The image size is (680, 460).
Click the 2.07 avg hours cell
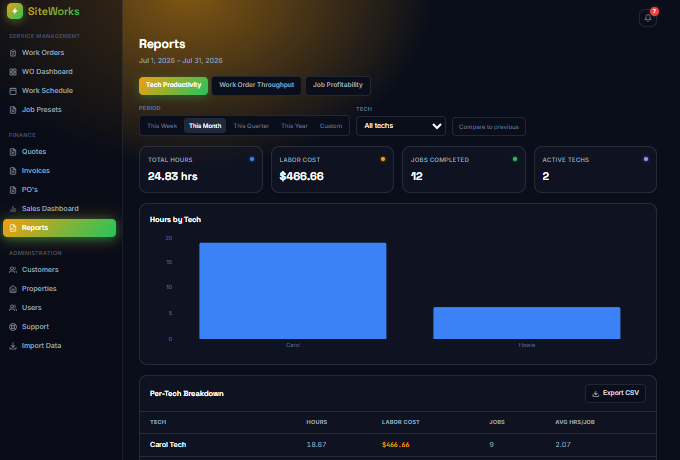pyautogui.click(x=563, y=445)
